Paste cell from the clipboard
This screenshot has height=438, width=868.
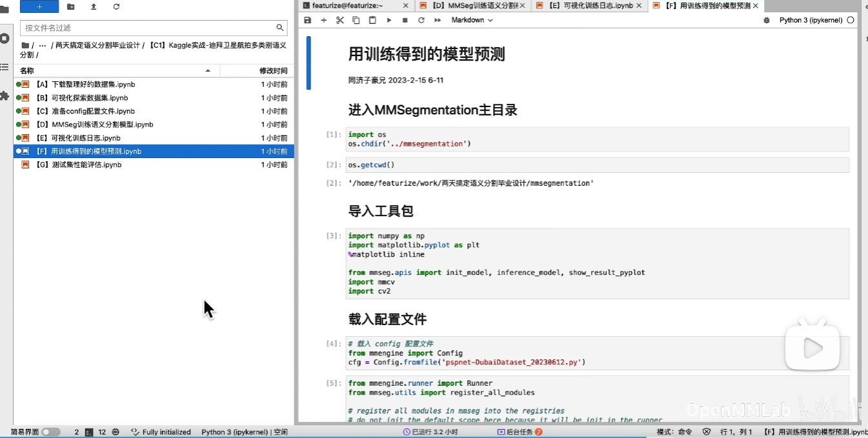(372, 20)
